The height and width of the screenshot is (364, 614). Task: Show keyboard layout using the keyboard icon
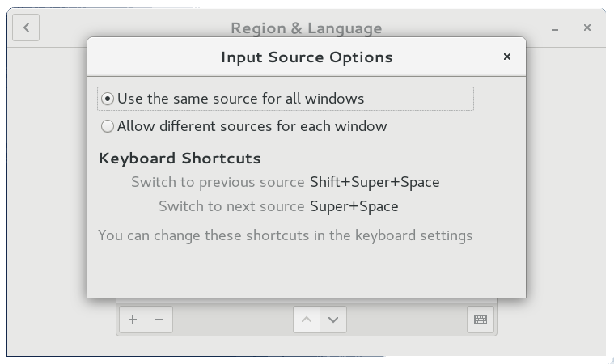(x=481, y=320)
